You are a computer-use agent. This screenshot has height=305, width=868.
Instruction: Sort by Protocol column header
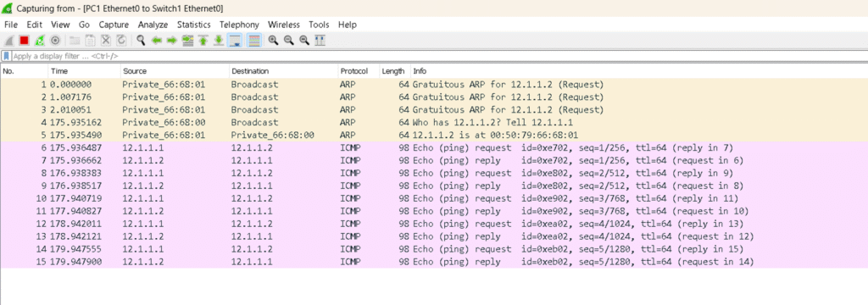[359, 71]
